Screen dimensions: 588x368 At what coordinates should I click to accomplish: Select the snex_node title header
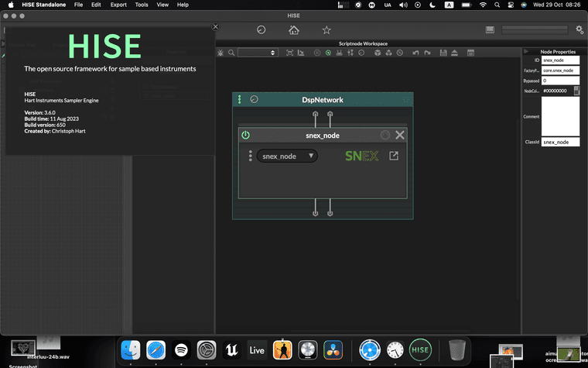(x=323, y=136)
